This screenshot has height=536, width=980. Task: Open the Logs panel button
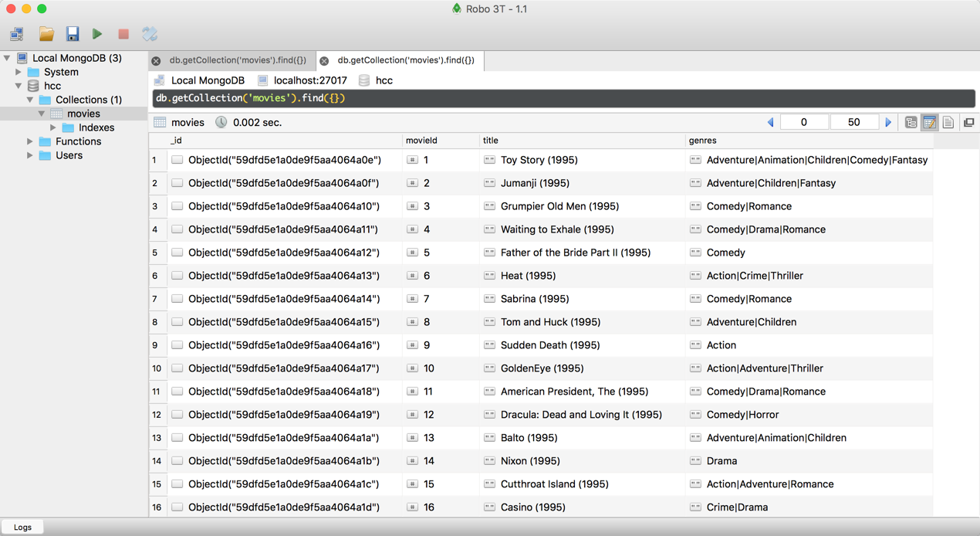tap(22, 528)
